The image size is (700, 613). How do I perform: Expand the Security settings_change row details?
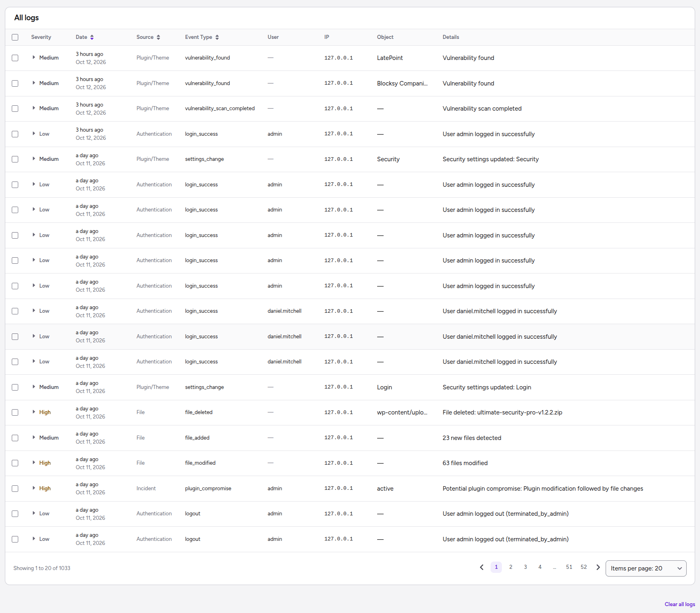pyautogui.click(x=34, y=159)
